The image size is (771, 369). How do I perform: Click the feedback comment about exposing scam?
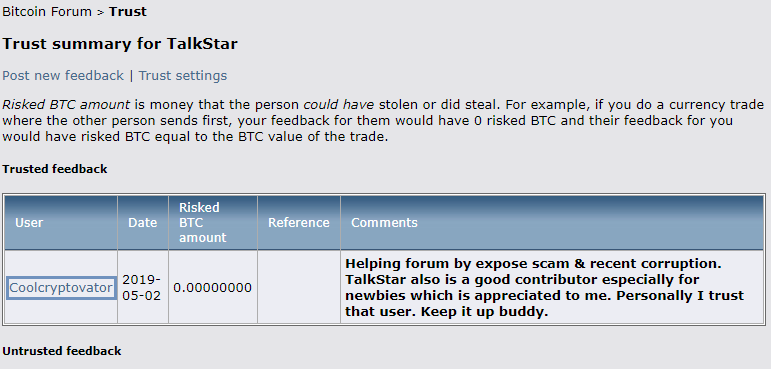544,288
